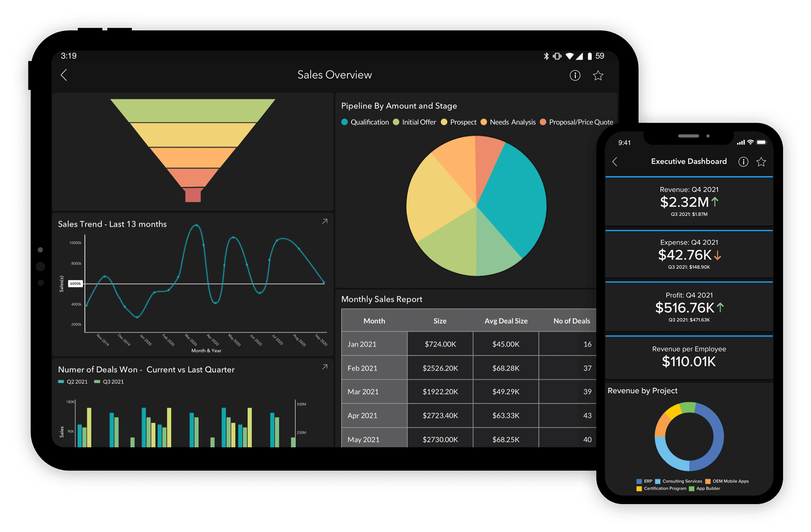Click the expand arrow on Sales Trend chart
811x532 pixels.
coord(324,221)
